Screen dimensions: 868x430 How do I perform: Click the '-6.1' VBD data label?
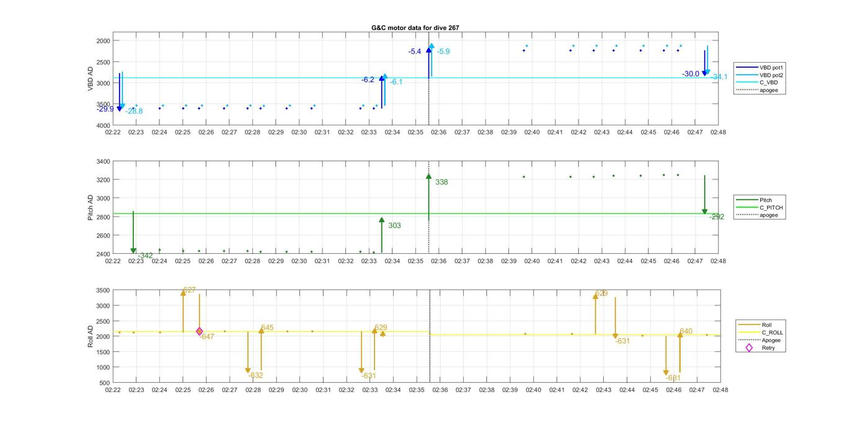point(396,82)
